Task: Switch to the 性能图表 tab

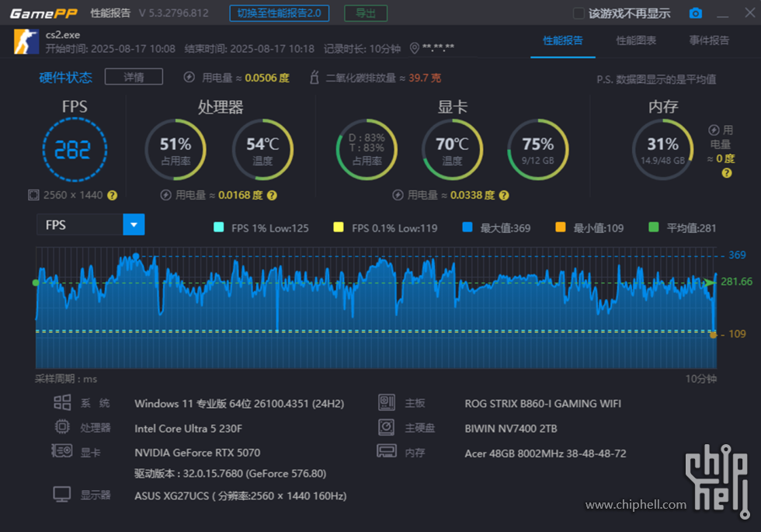Action: pyautogui.click(x=636, y=40)
